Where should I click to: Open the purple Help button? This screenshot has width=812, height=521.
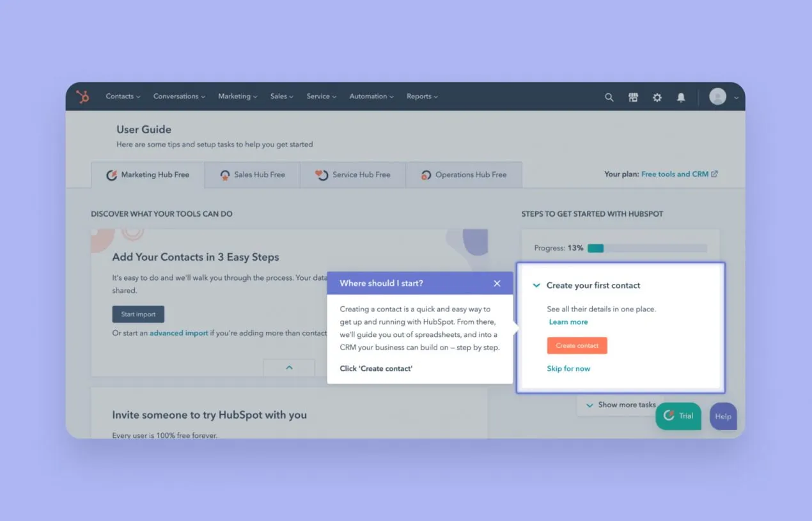[x=723, y=416]
